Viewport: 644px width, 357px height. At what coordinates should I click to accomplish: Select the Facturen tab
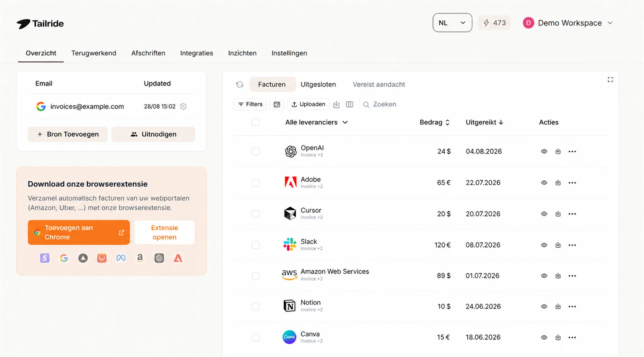click(272, 84)
